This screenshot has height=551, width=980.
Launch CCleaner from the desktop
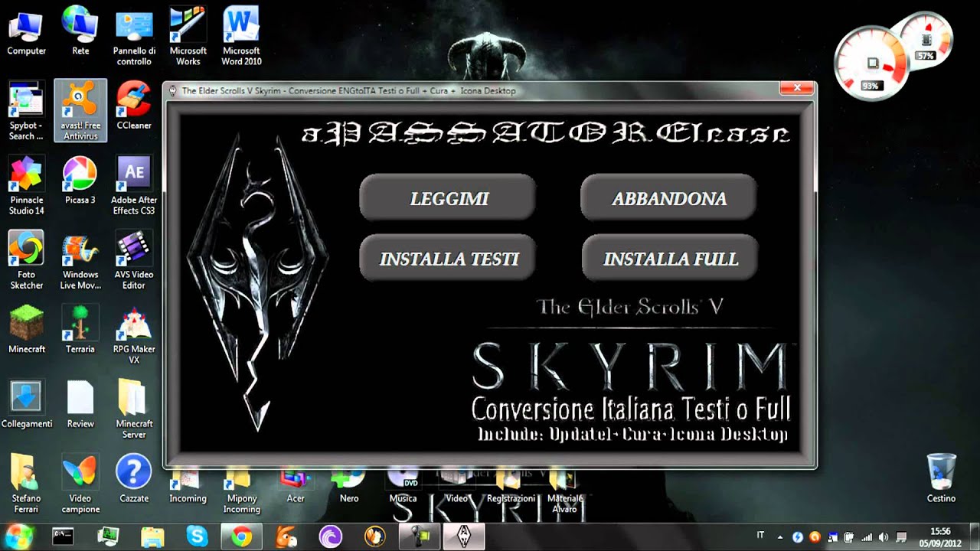point(134,106)
